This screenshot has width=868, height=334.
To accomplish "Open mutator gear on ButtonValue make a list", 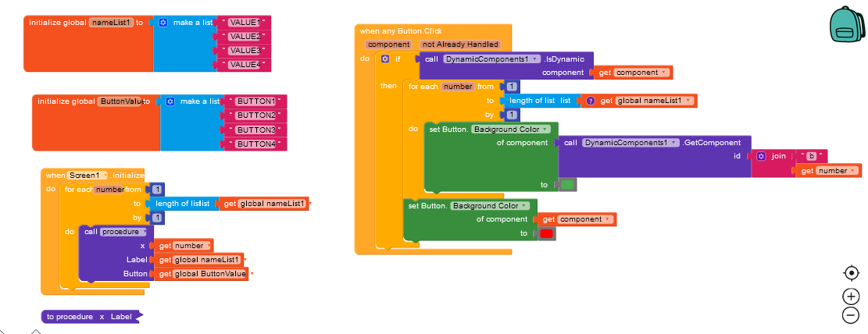I will coord(170,101).
